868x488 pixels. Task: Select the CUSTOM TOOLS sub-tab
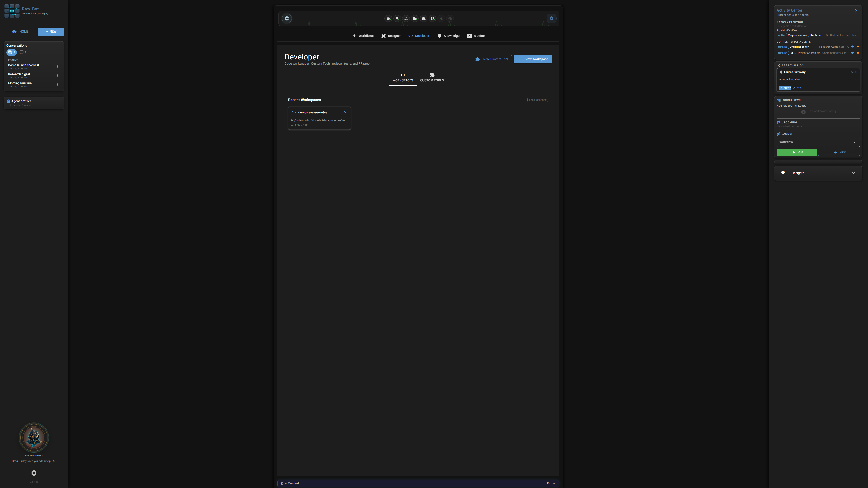tap(432, 78)
